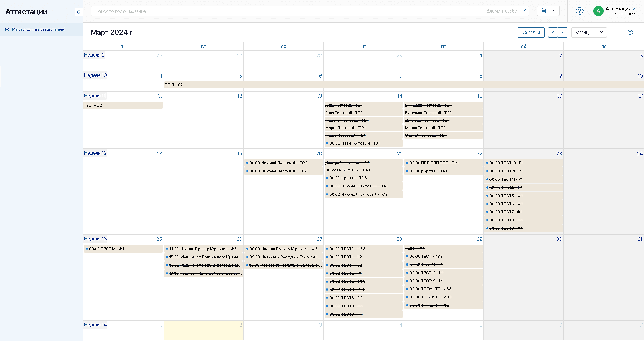Select the highlighted April 2 day cell
Viewport: 644px width, 341px height.
click(x=203, y=331)
